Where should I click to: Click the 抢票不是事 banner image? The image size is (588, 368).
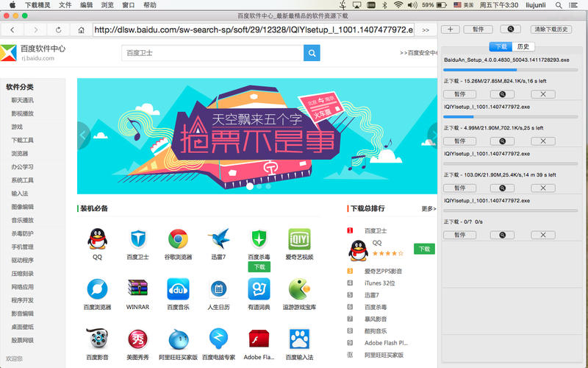(257, 136)
